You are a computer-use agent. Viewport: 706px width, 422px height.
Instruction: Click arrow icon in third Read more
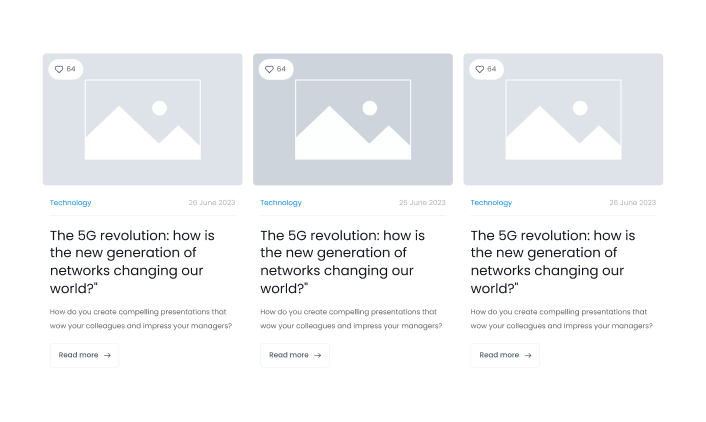click(527, 355)
